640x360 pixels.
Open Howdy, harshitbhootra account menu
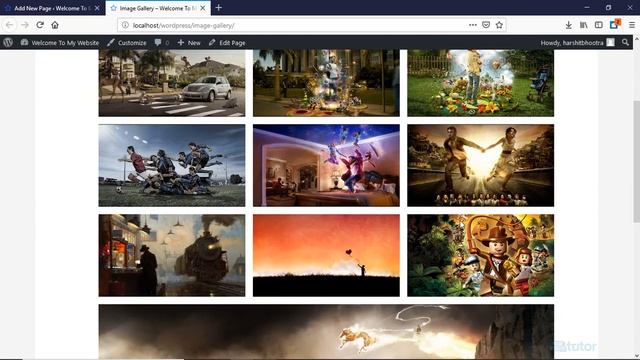point(577,42)
